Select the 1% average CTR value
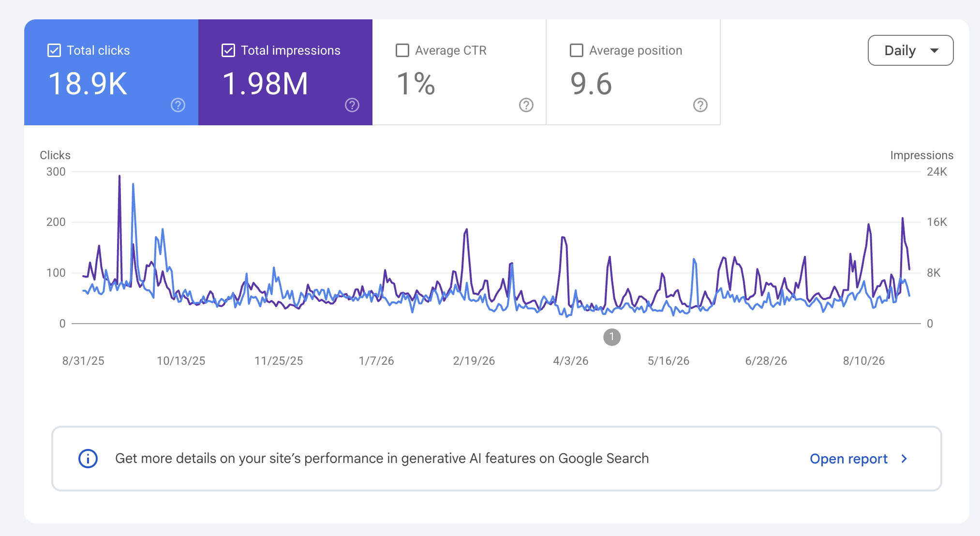The width and height of the screenshot is (980, 536). click(416, 84)
